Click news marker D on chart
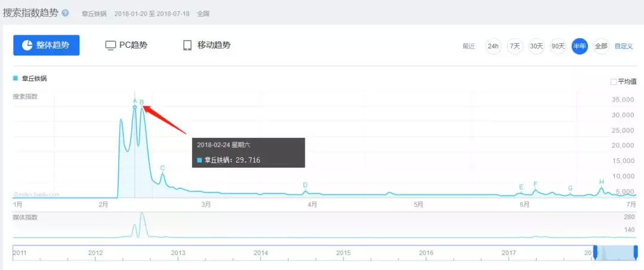This screenshot has width=644, height=270. point(305,185)
